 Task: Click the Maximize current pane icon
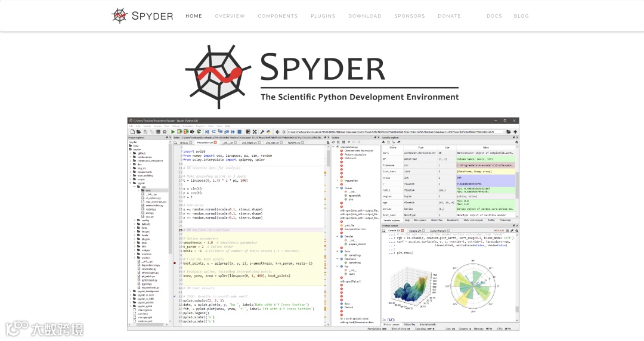248,132
